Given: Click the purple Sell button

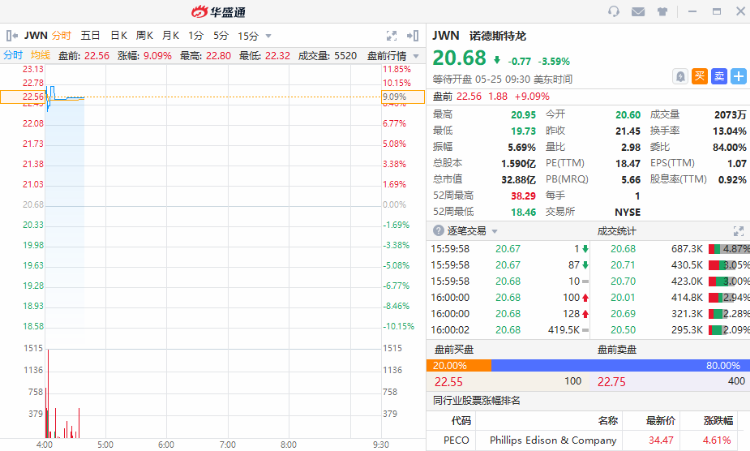Looking at the screenshot, I should [x=719, y=77].
